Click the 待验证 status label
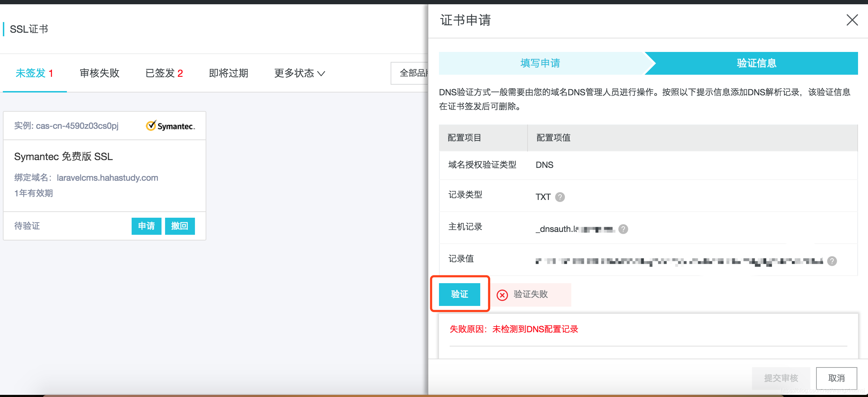This screenshot has height=397, width=868. [x=27, y=226]
